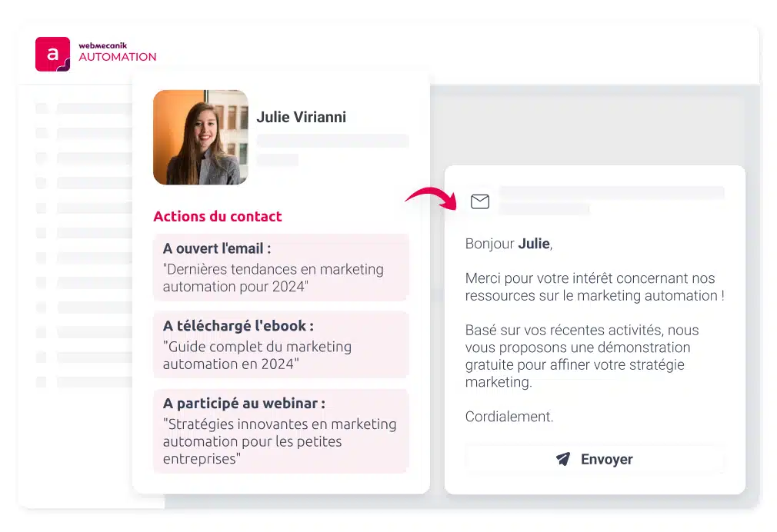This screenshot has height=532, width=777.
Task: Open the "A participé au webinar" action card
Action: point(281,431)
